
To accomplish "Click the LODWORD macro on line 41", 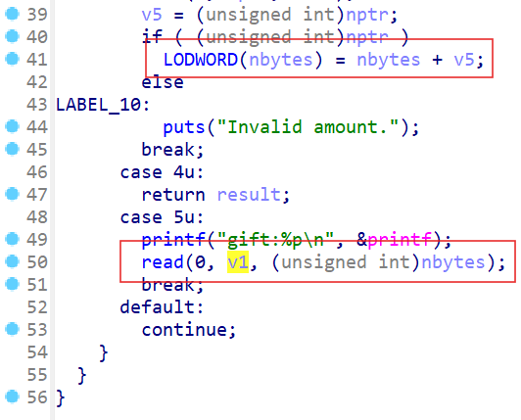I will tap(201, 60).
